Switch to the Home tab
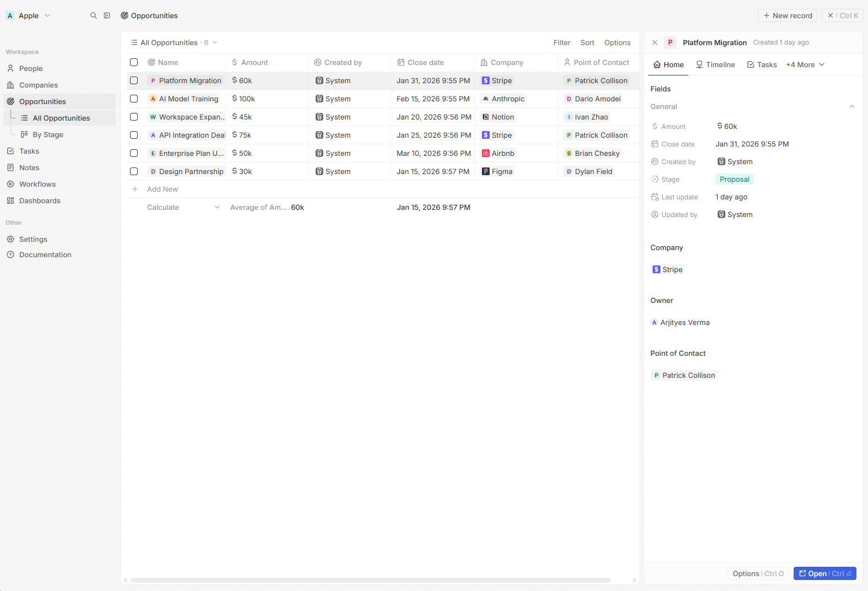Screen dimensions: 868x591 coord(669,64)
